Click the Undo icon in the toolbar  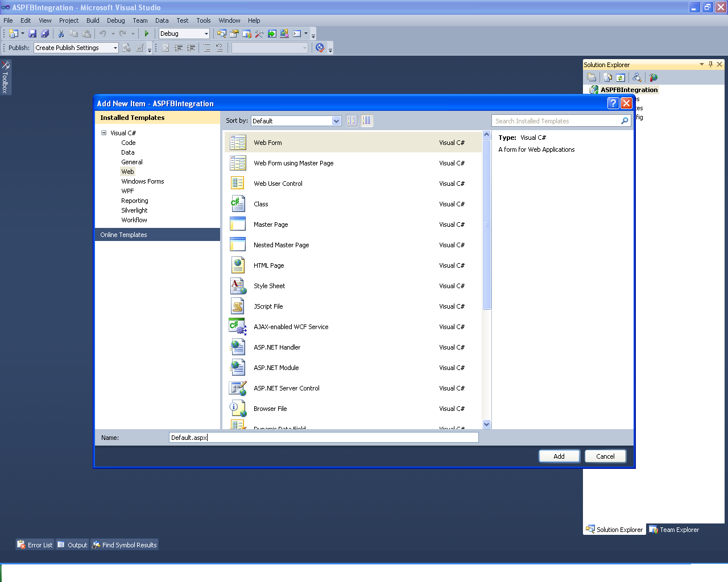click(104, 33)
